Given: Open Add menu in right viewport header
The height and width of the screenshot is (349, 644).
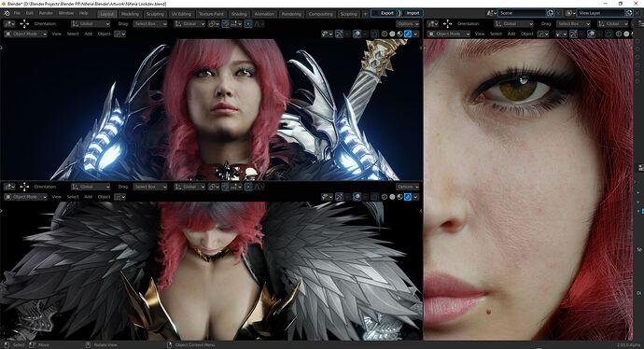Looking at the screenshot, I should point(511,34).
